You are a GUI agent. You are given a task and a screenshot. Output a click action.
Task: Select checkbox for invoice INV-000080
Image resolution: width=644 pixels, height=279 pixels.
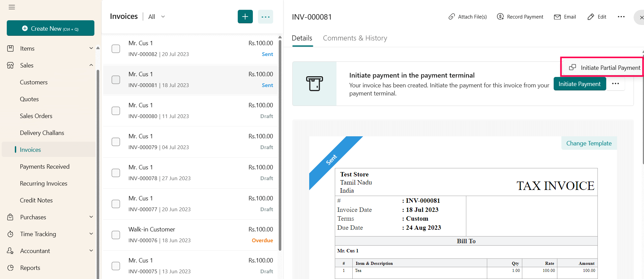point(116,111)
